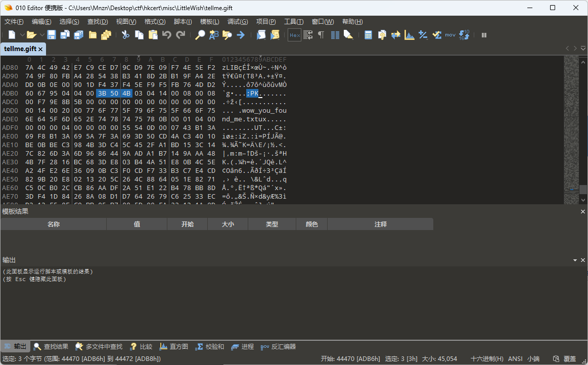Toggle whitespace pilcrow display
The width and height of the screenshot is (588, 365).
tap(321, 35)
